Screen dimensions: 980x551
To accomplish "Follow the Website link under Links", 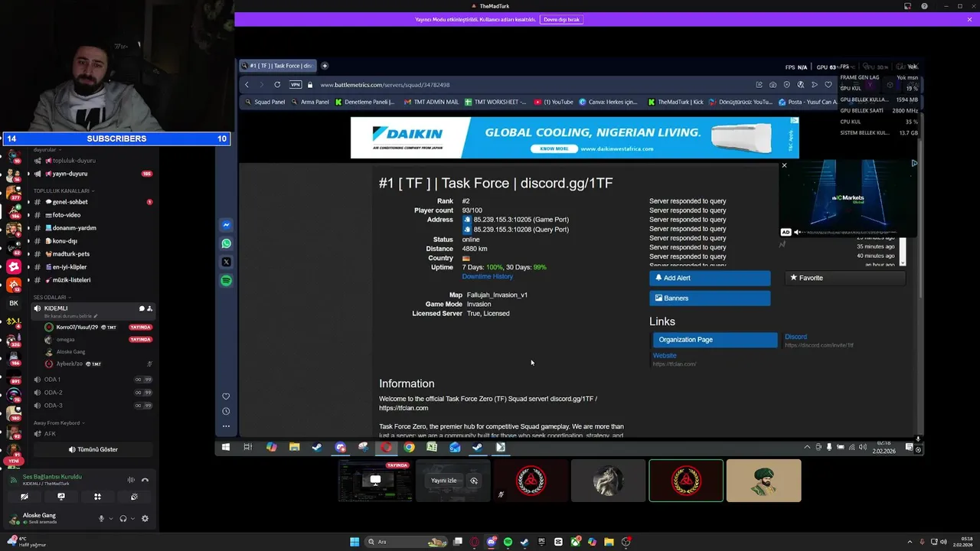I will (665, 356).
